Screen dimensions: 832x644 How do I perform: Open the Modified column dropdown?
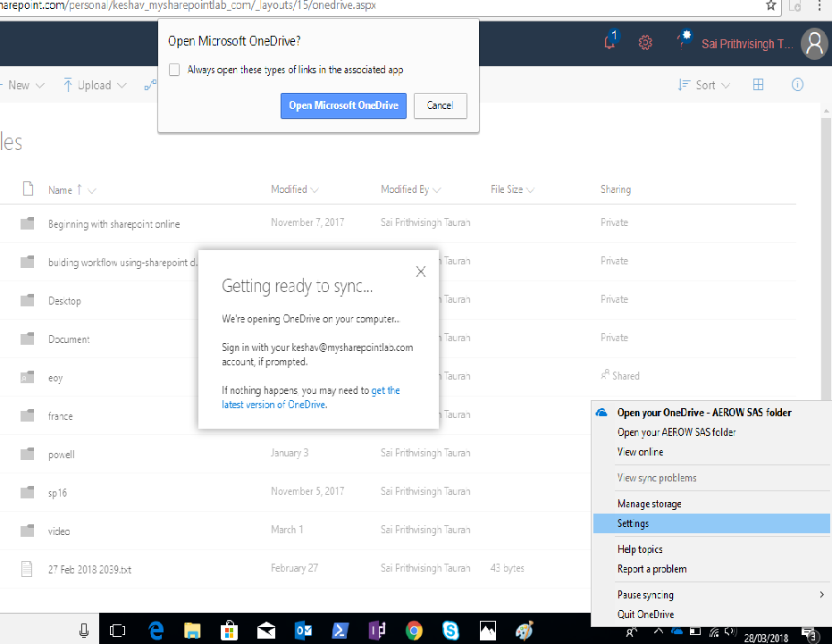315,190
